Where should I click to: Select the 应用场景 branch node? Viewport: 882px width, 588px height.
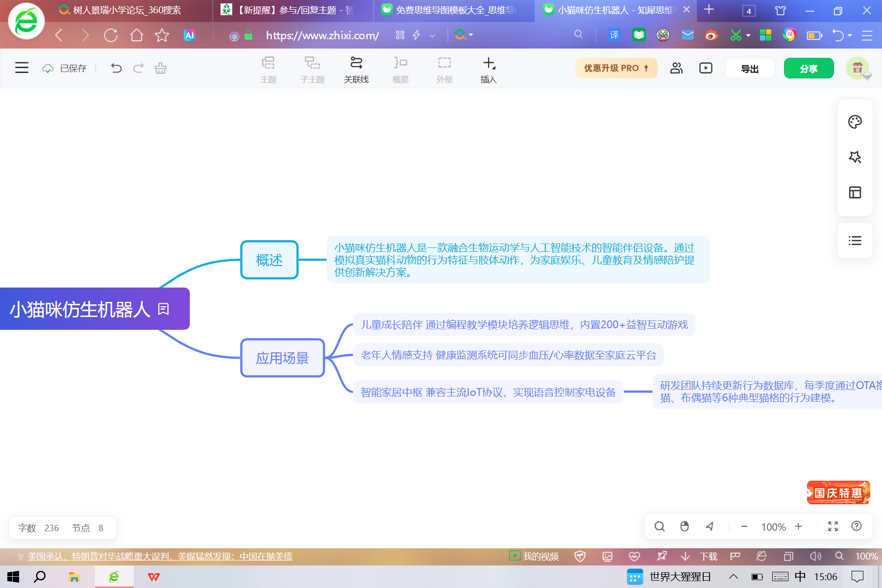pyautogui.click(x=283, y=358)
